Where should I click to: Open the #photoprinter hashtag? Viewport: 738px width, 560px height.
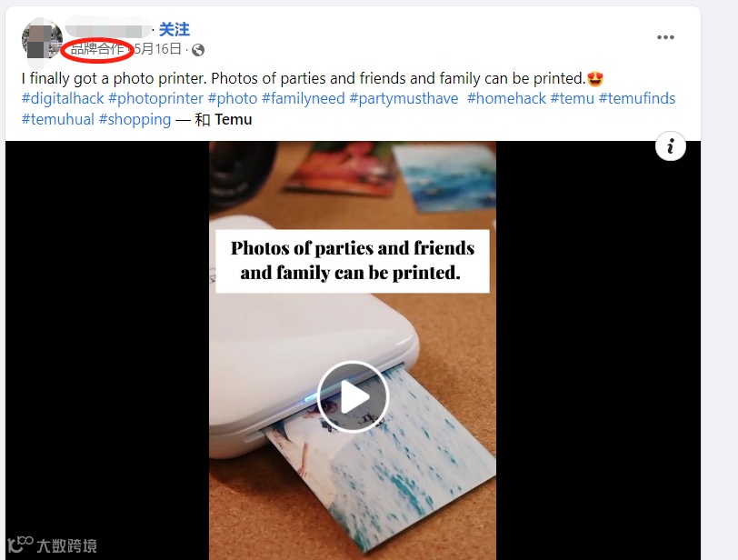point(155,98)
